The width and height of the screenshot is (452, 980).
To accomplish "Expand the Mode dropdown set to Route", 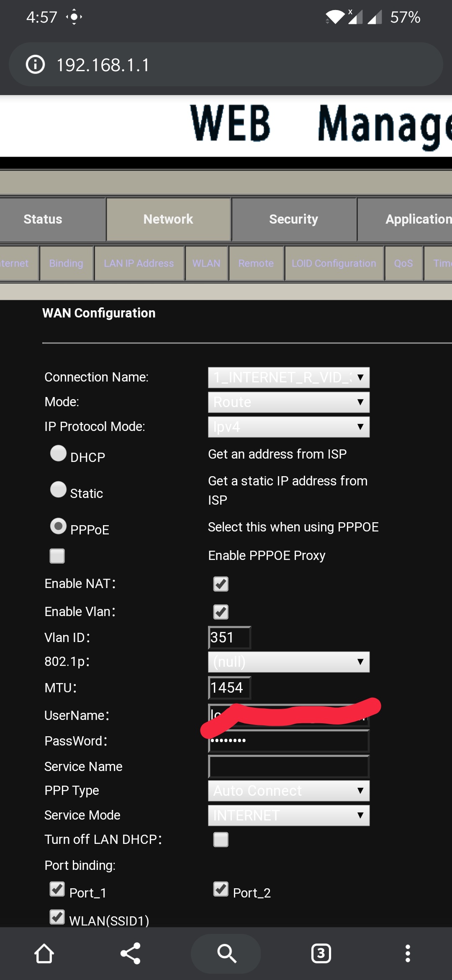I will click(x=288, y=402).
